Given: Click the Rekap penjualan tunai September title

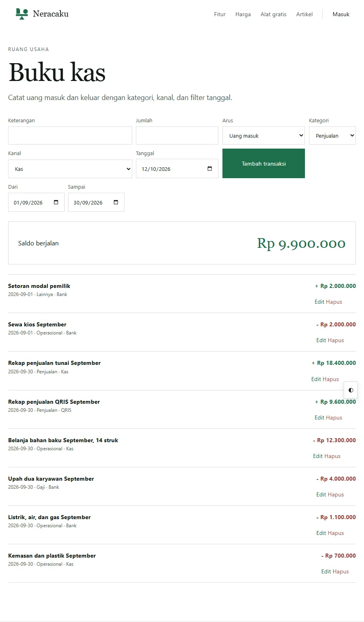Looking at the screenshot, I should point(54,363).
